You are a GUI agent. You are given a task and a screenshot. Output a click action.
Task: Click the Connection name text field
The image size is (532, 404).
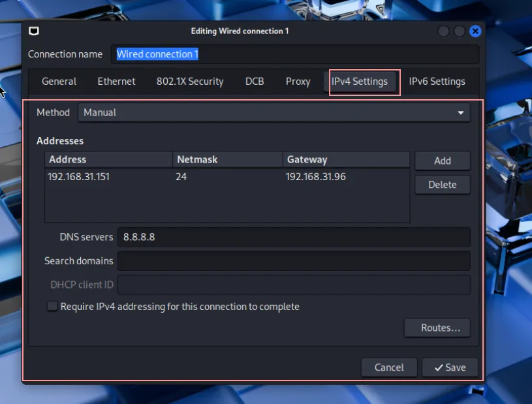pyautogui.click(x=297, y=54)
